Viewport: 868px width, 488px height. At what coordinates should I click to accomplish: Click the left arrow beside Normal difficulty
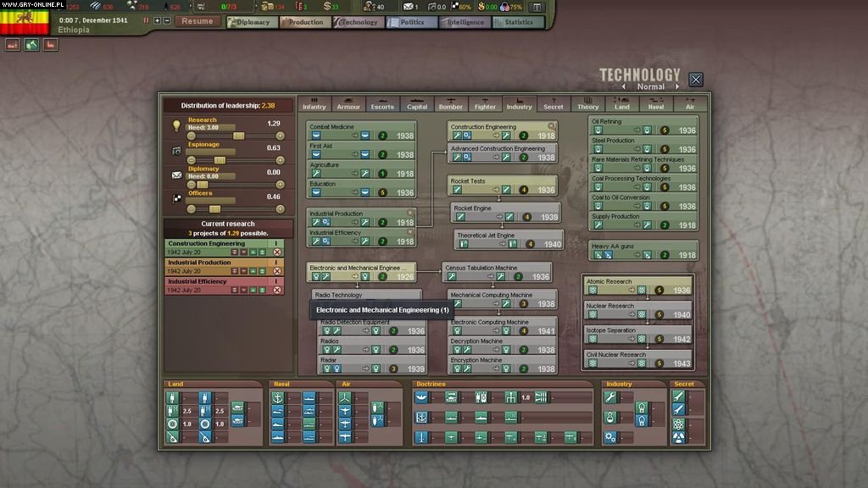tap(624, 86)
